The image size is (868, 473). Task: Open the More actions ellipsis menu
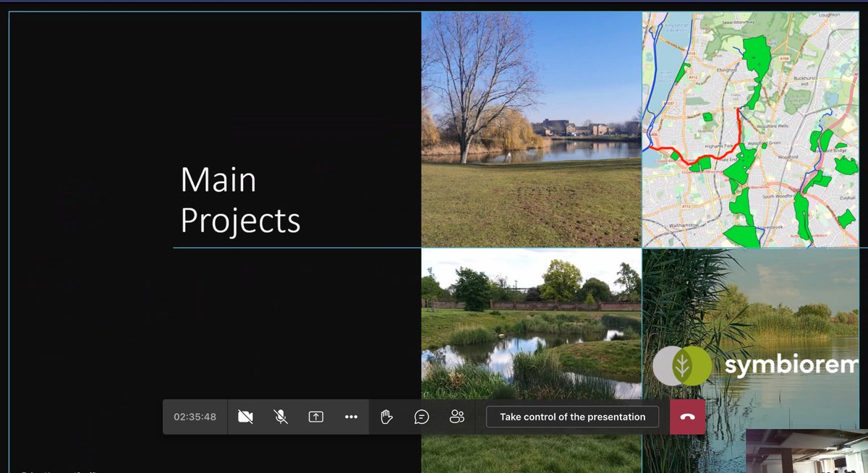(352, 417)
